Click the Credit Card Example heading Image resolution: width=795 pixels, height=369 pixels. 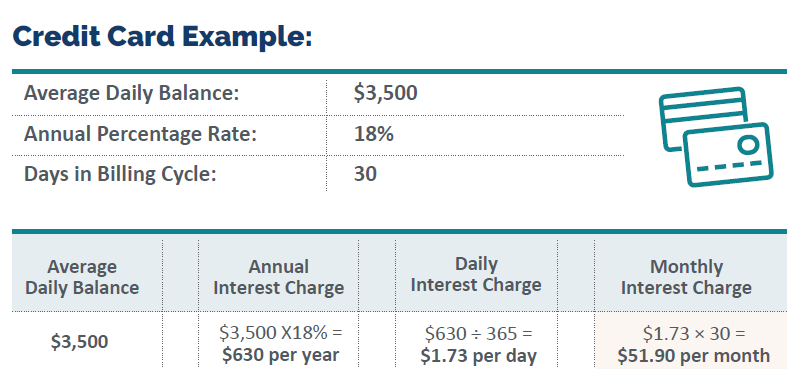(162, 36)
